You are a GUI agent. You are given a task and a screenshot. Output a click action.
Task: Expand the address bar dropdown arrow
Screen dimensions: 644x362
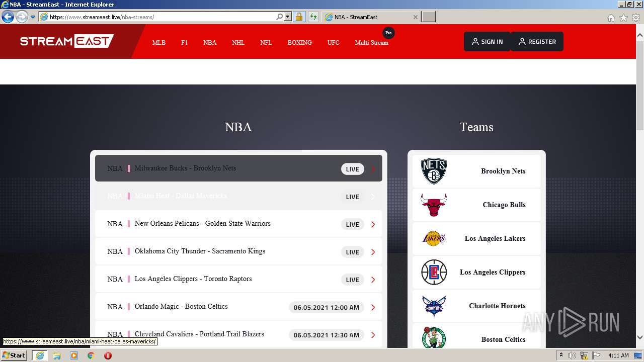pyautogui.click(x=288, y=17)
